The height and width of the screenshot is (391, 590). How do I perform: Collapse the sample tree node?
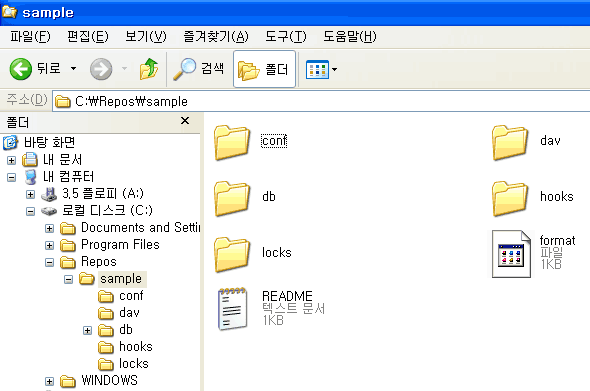[68, 279]
